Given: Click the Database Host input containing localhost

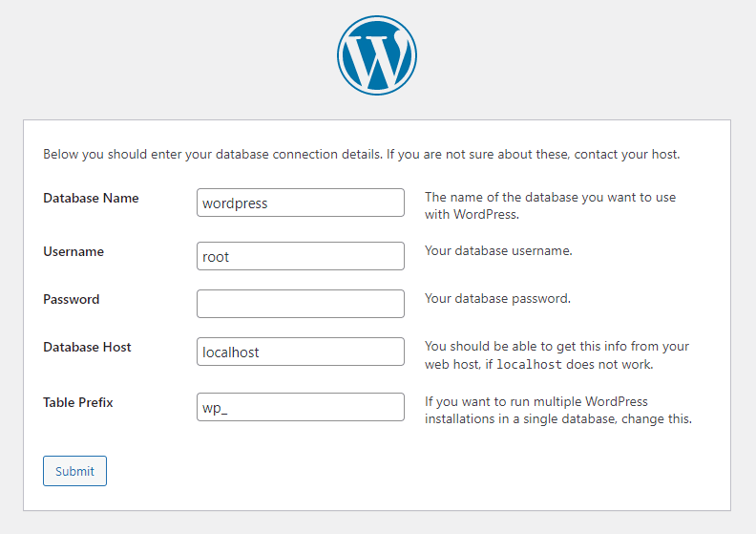Looking at the screenshot, I should (301, 352).
